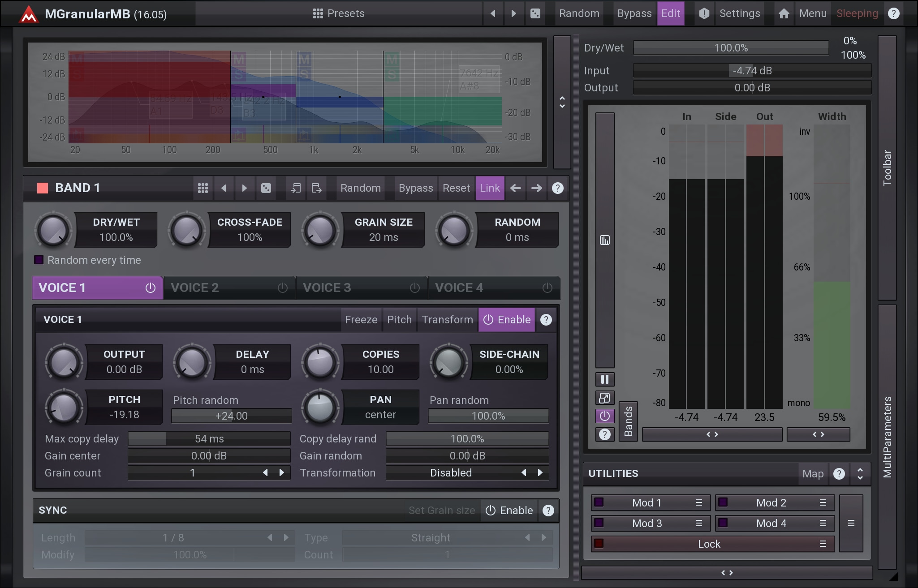Disable Voice 1 Enable button
The image size is (918, 588).
506,320
